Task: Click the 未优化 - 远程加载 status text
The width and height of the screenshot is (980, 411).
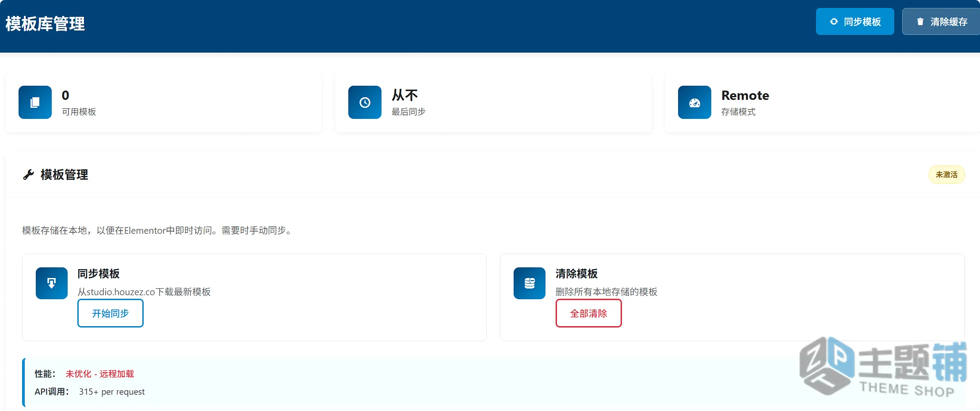Action: (x=100, y=374)
